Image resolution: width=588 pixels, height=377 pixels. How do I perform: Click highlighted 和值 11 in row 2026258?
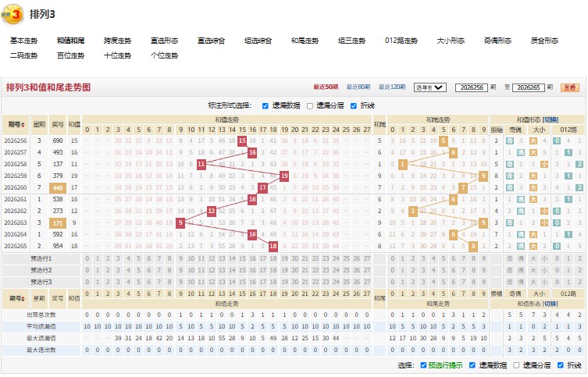click(201, 164)
